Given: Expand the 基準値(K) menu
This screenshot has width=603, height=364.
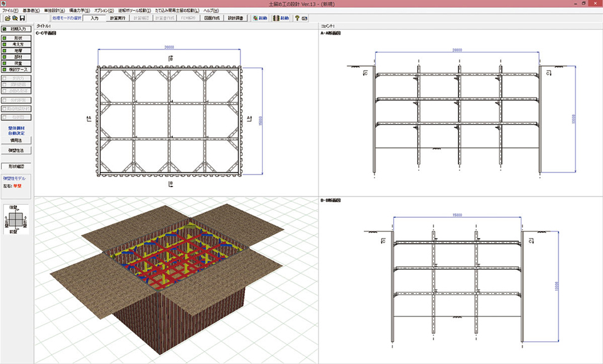Looking at the screenshot, I should tap(31, 11).
